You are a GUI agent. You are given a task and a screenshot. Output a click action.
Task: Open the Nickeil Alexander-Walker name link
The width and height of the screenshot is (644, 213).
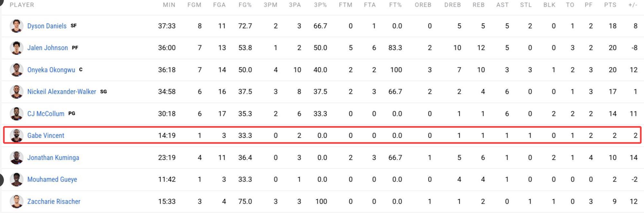pyautogui.click(x=61, y=92)
